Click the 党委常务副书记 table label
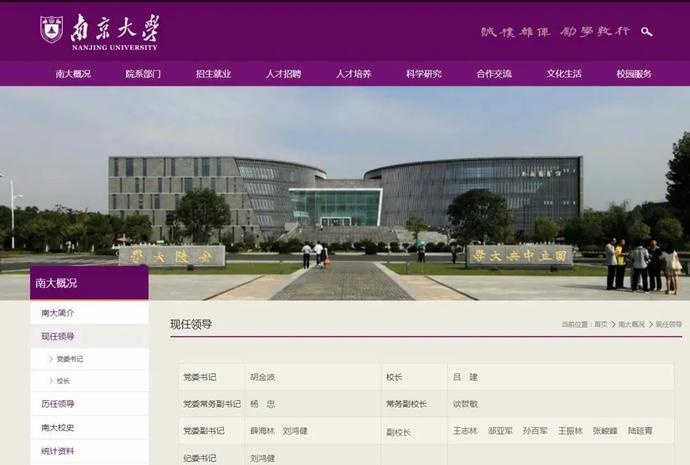Image resolution: width=690 pixels, height=465 pixels. tap(212, 404)
